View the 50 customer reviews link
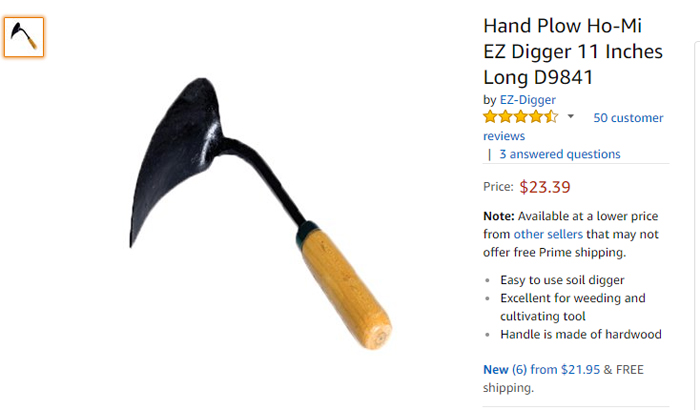 point(573,127)
